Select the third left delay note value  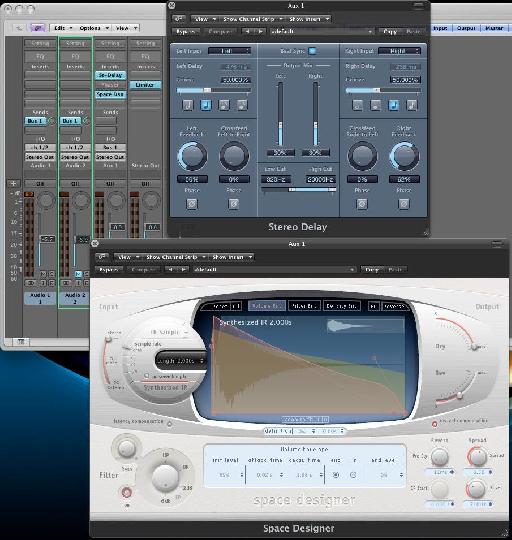coord(224,105)
